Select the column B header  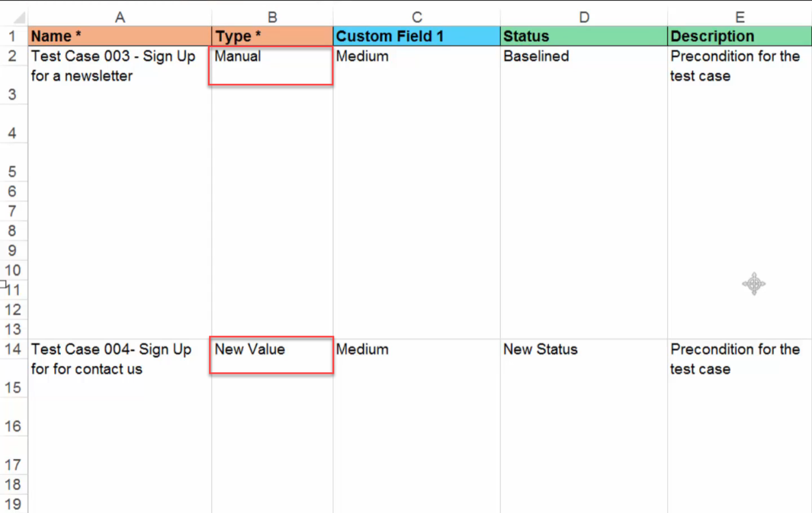coord(271,16)
